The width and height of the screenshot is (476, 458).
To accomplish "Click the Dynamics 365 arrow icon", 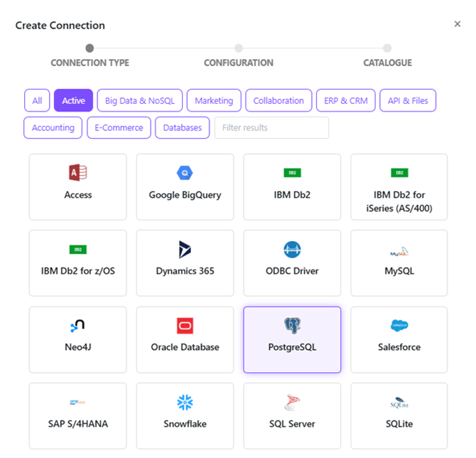I will [x=185, y=250].
